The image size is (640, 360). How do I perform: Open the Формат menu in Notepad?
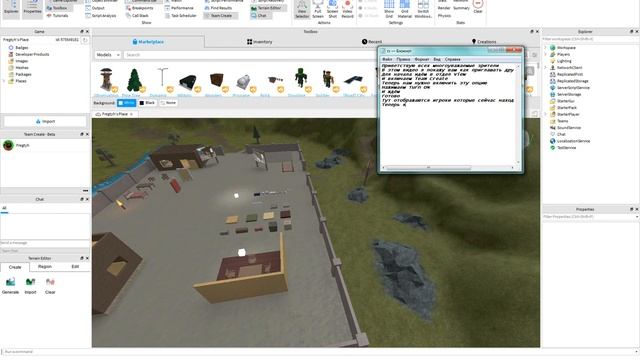pos(422,59)
